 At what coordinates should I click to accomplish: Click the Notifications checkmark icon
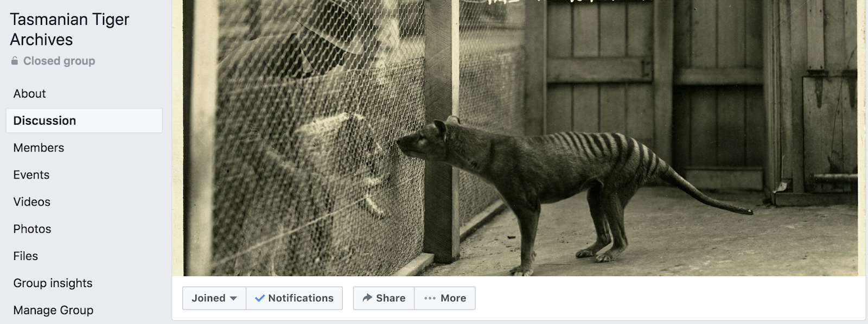pos(260,298)
